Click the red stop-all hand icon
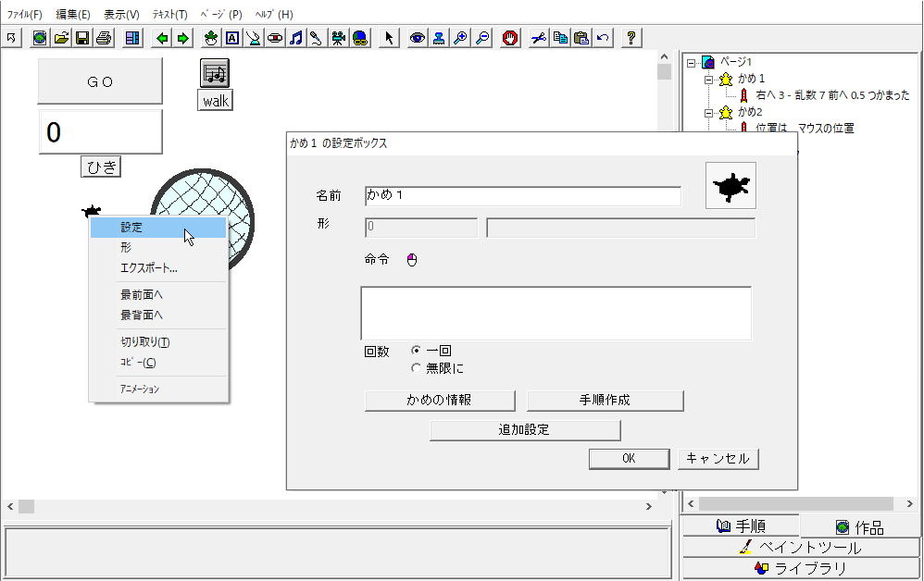 tap(510, 38)
